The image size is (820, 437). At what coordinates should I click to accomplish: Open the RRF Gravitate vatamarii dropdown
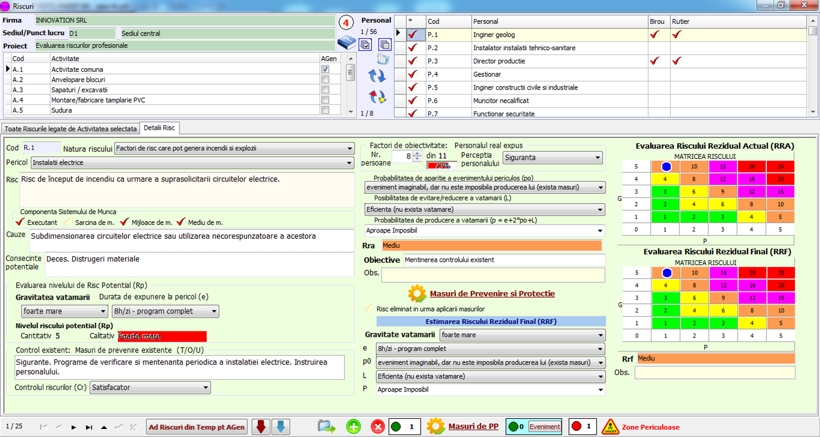[522, 335]
